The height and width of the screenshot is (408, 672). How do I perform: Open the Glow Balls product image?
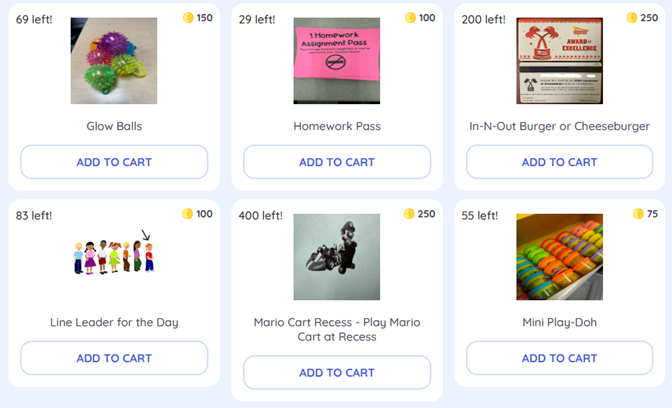[x=114, y=61]
